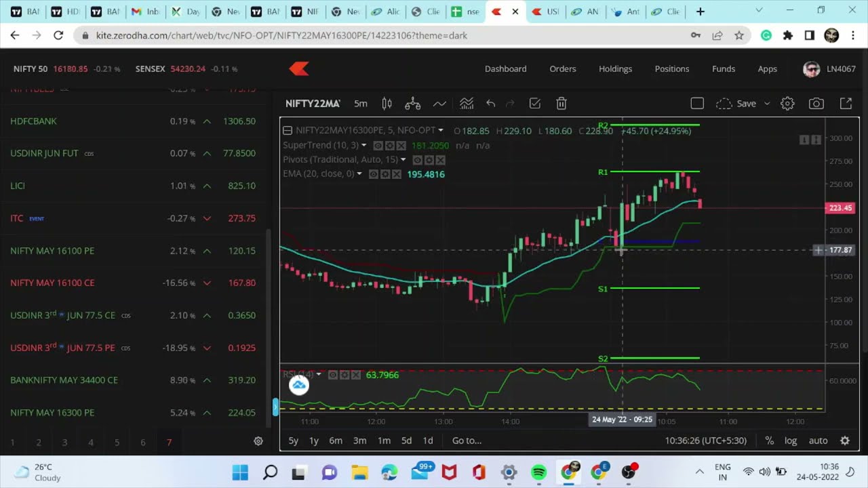Toggle RSI visibility eye
This screenshot has height=488, width=868.
pyautogui.click(x=333, y=375)
